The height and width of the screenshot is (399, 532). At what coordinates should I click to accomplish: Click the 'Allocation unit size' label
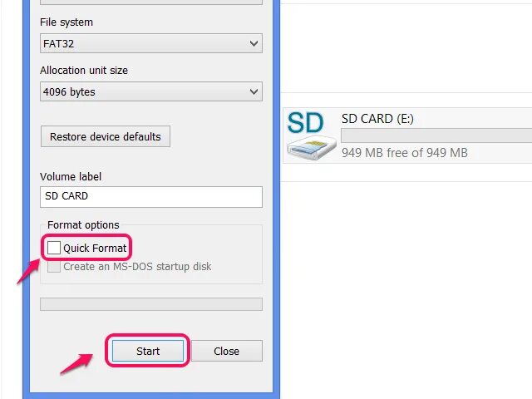coord(84,70)
